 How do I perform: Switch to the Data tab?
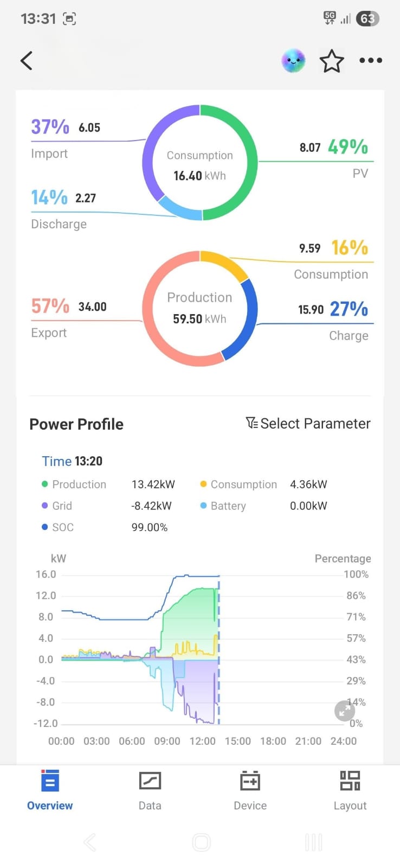pyautogui.click(x=150, y=789)
